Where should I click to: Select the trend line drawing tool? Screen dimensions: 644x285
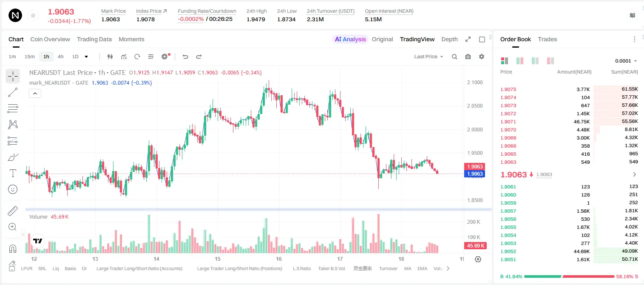tap(13, 92)
